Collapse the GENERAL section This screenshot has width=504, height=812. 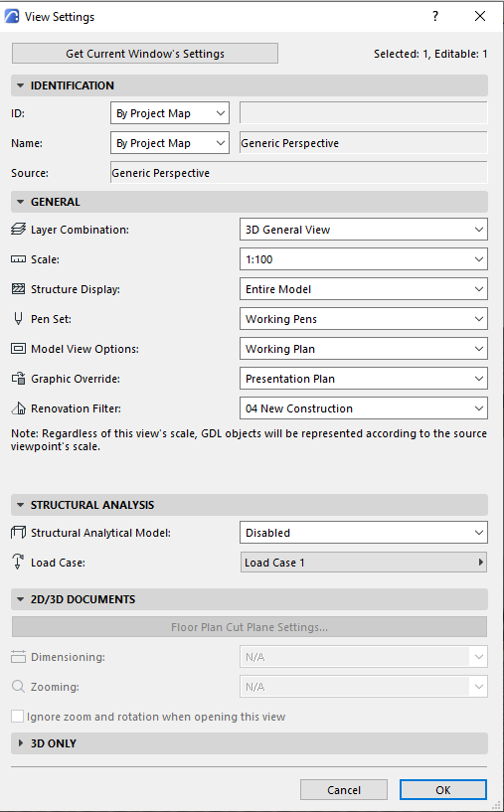click(250, 202)
